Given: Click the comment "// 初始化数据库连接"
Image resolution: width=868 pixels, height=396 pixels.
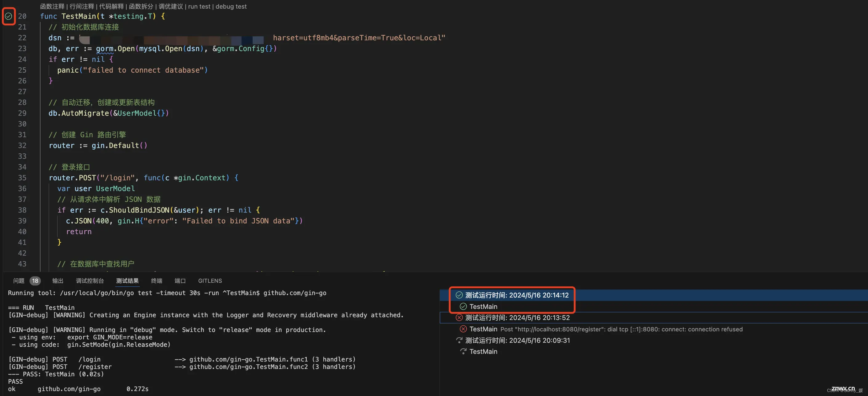Looking at the screenshot, I should coord(84,27).
